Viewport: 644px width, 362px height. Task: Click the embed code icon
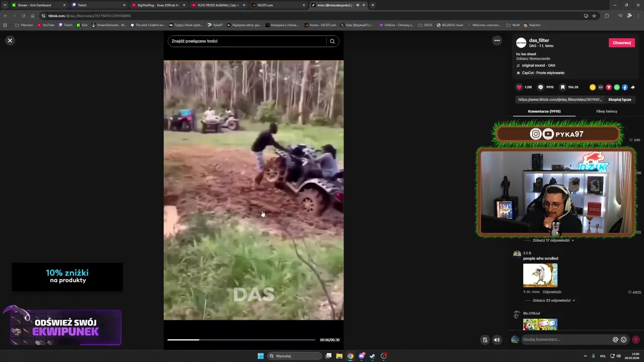(601, 87)
